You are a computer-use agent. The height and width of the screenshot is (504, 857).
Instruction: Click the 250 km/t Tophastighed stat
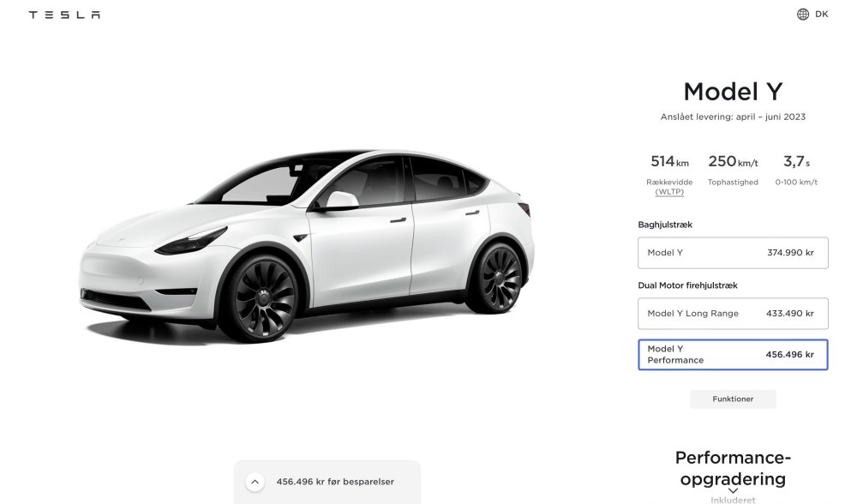coord(733,170)
